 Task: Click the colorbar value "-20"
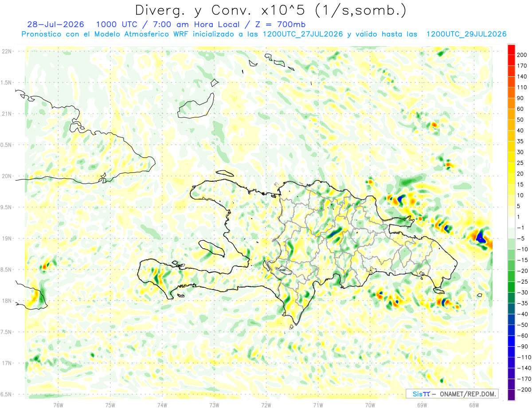tap(522, 271)
